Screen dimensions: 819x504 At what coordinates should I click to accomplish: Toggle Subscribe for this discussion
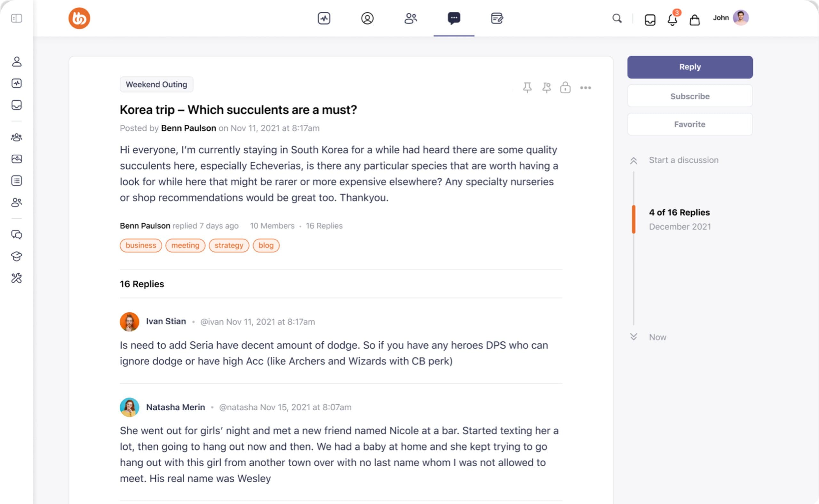tap(689, 96)
